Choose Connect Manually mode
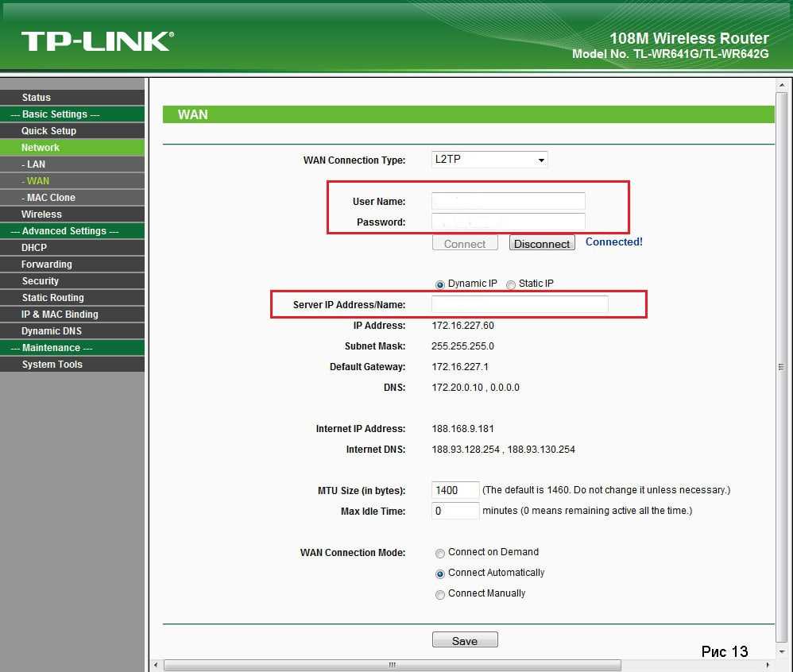 pyautogui.click(x=440, y=594)
